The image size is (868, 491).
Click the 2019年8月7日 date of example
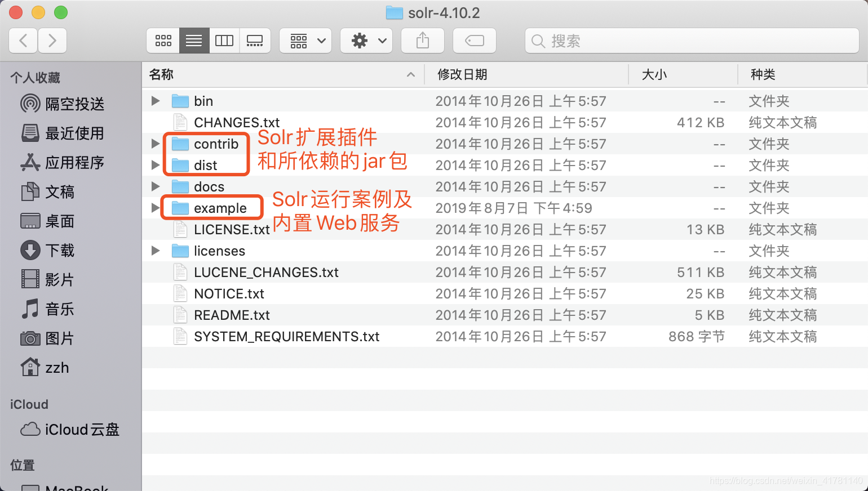tap(514, 208)
